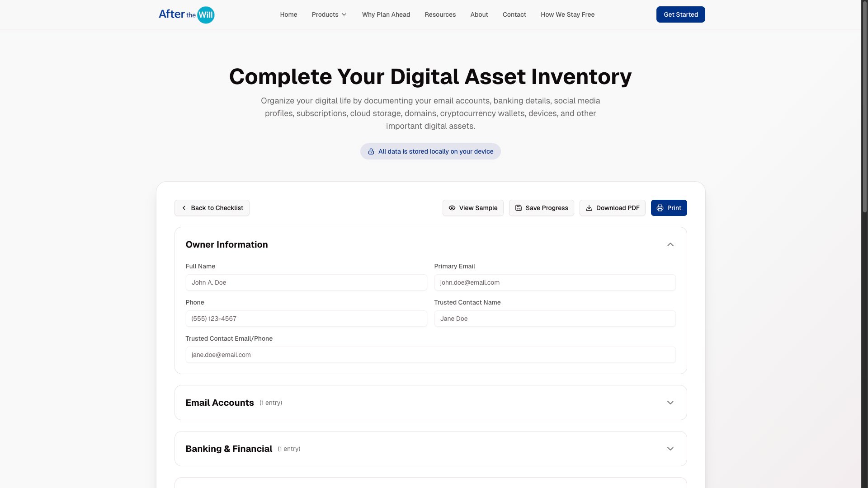This screenshot has width=868, height=488.
Task: Click the printer icon on the Print button
Action: click(x=660, y=208)
